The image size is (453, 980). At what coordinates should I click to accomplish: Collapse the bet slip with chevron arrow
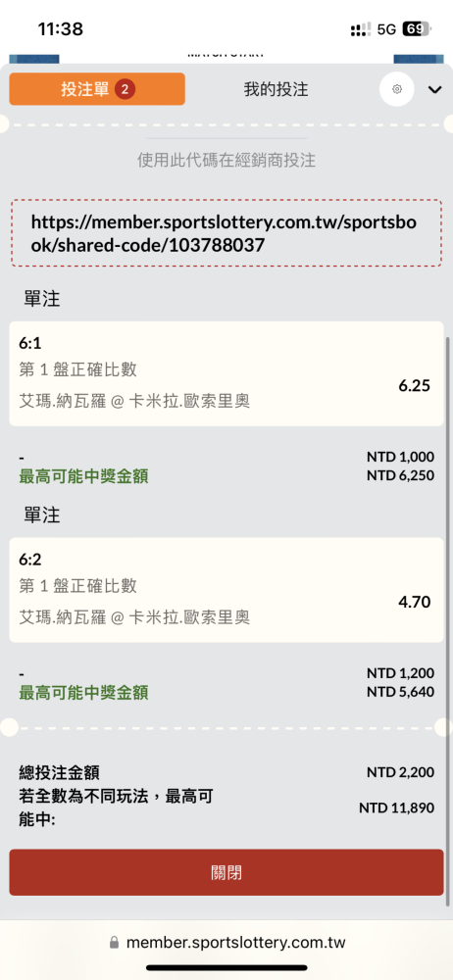pos(434,90)
